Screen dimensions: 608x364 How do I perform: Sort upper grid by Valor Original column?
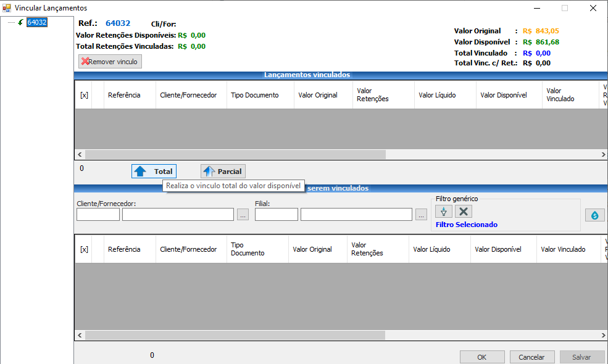pyautogui.click(x=317, y=95)
